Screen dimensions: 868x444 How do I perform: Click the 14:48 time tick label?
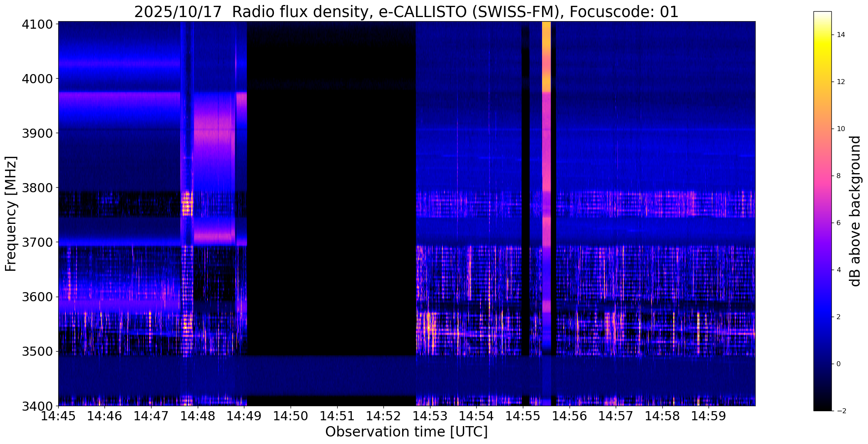tap(198, 416)
